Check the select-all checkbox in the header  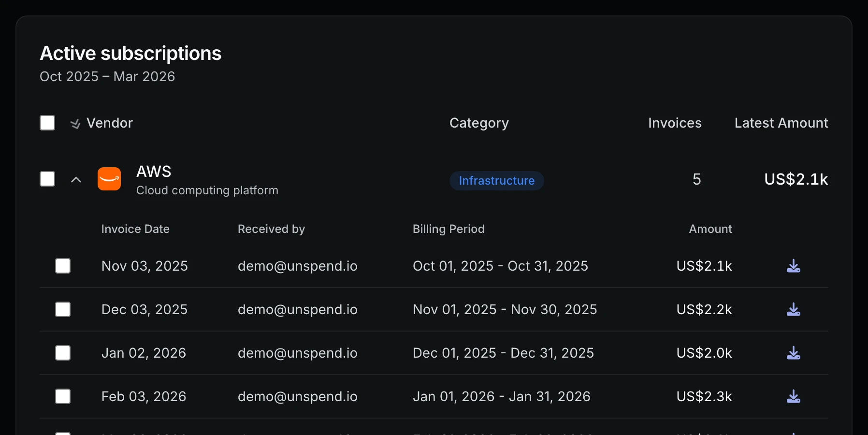point(47,123)
